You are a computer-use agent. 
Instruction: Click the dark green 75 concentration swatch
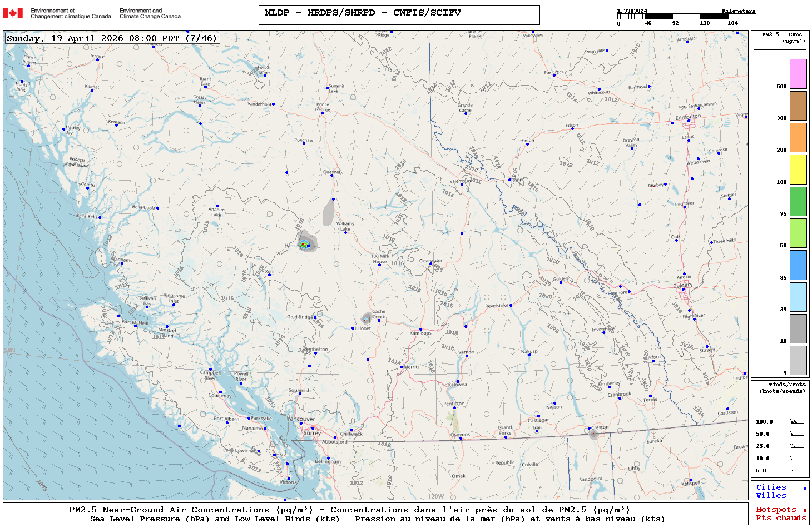pos(798,201)
